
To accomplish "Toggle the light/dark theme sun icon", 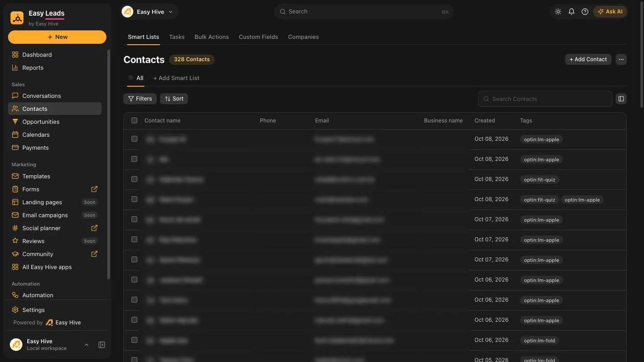I will coord(558,12).
